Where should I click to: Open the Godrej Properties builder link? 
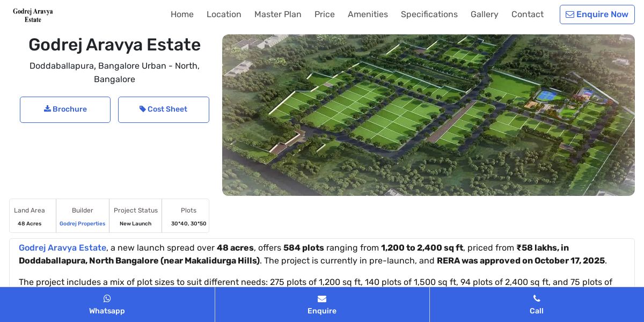pyautogui.click(x=83, y=224)
